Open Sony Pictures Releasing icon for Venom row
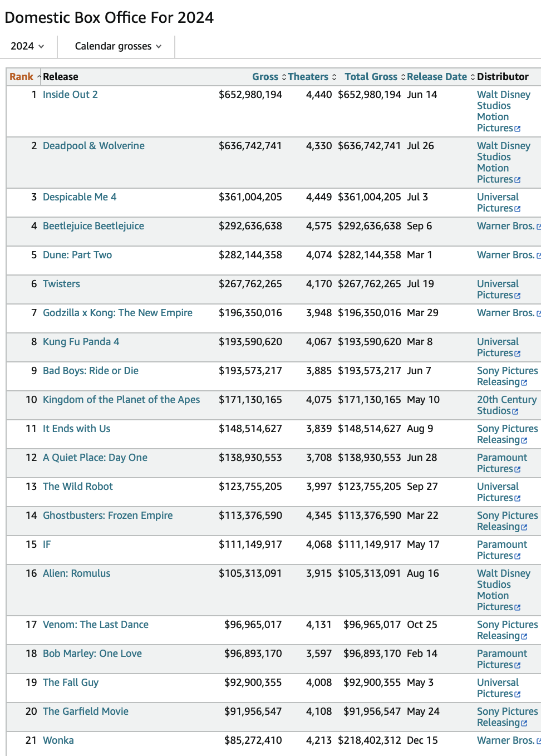Viewport: 541px width, 756px height. point(524,636)
